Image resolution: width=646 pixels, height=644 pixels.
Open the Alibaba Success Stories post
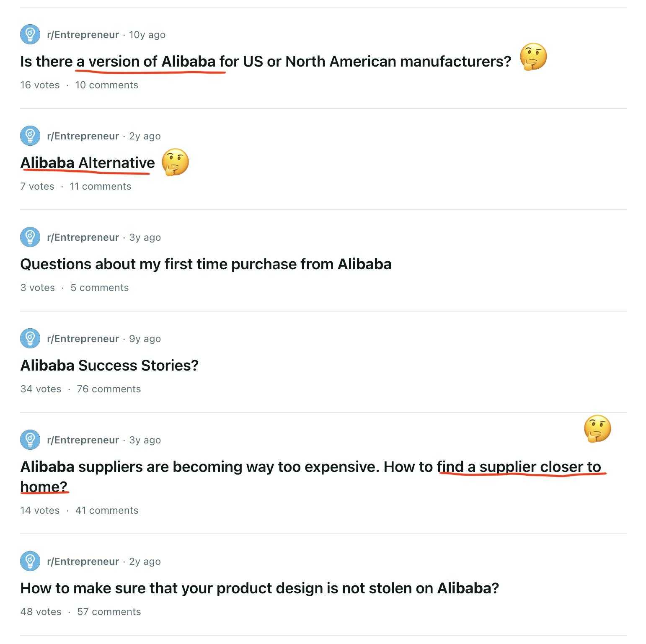pyautogui.click(x=109, y=366)
